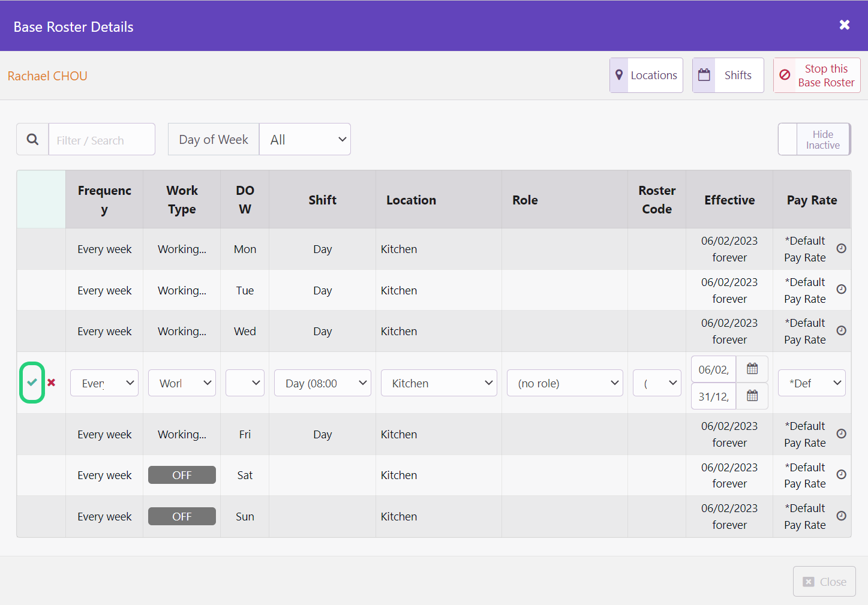Open the Day of Week dropdown

pyautogui.click(x=305, y=139)
